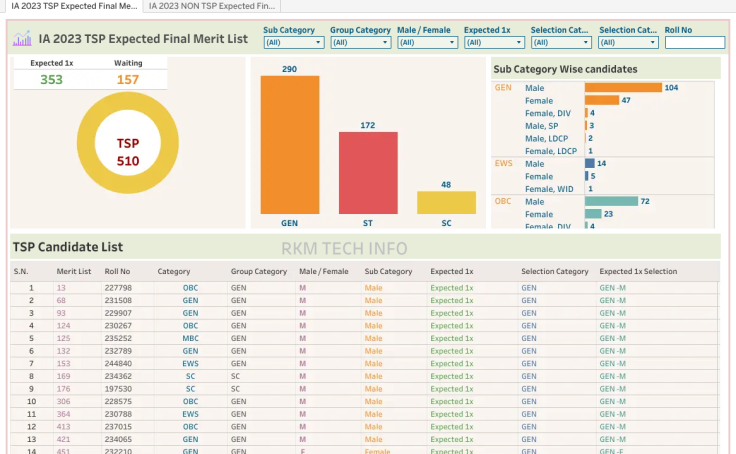Select the yellow SC bar labeled 48
The height and width of the screenshot is (454, 736).
pyautogui.click(x=446, y=202)
